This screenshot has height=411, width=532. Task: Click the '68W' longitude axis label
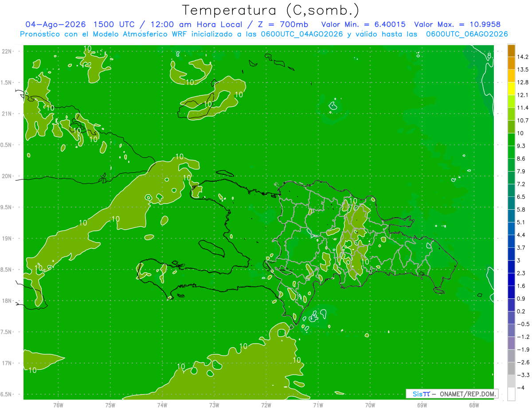pyautogui.click(x=474, y=405)
